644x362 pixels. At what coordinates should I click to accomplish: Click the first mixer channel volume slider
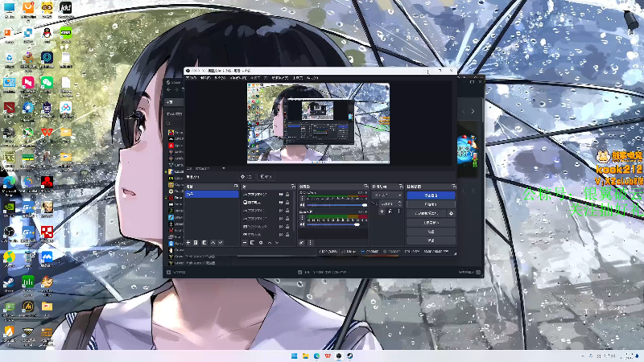point(336,205)
